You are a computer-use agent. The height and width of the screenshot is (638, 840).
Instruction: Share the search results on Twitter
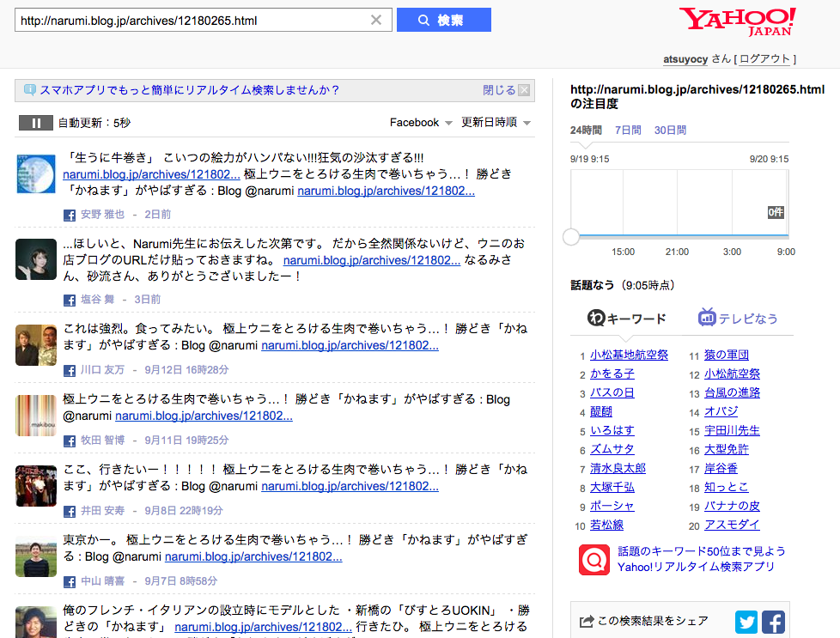point(746,622)
